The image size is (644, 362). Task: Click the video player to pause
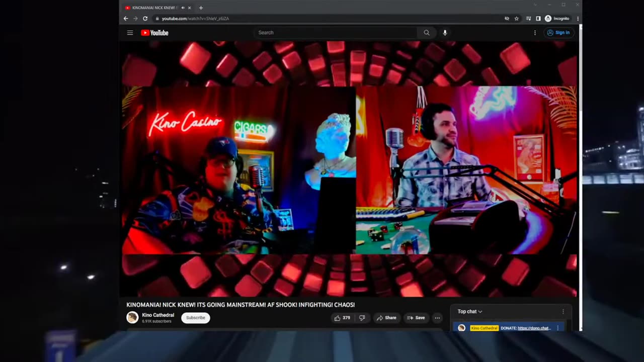349,169
